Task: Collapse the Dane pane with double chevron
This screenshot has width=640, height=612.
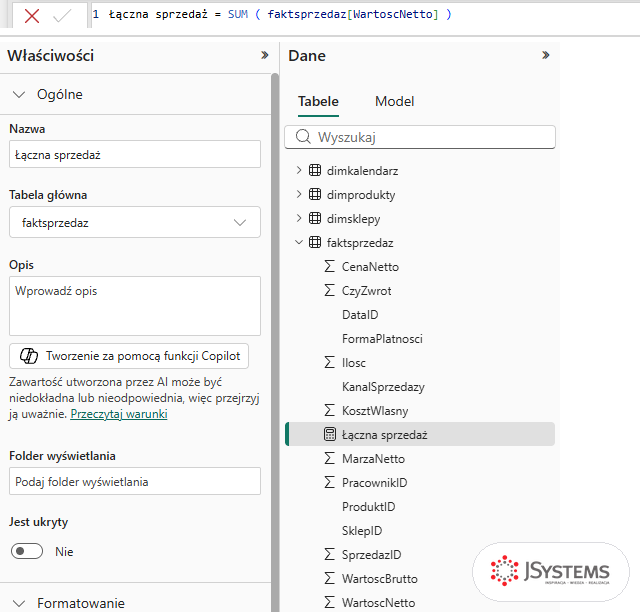Action: coord(546,55)
